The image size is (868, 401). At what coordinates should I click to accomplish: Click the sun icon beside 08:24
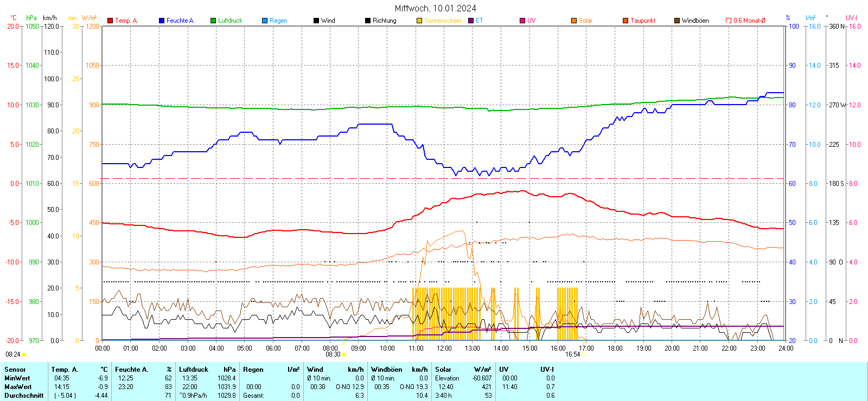pyautogui.click(x=24, y=354)
